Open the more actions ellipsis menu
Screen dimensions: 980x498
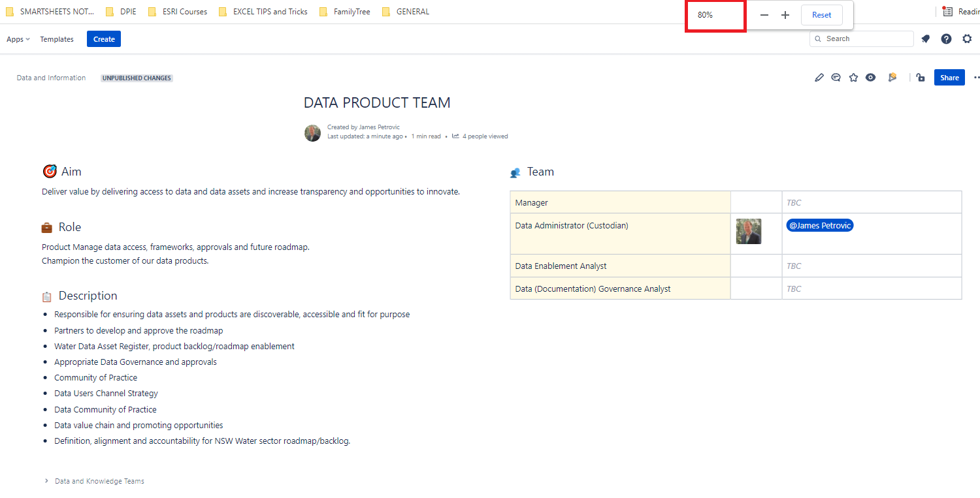click(x=976, y=77)
